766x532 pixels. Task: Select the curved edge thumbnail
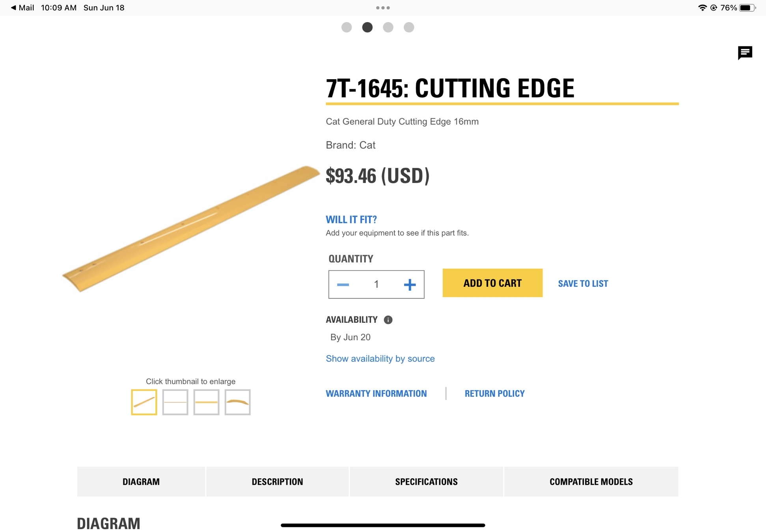(x=237, y=402)
